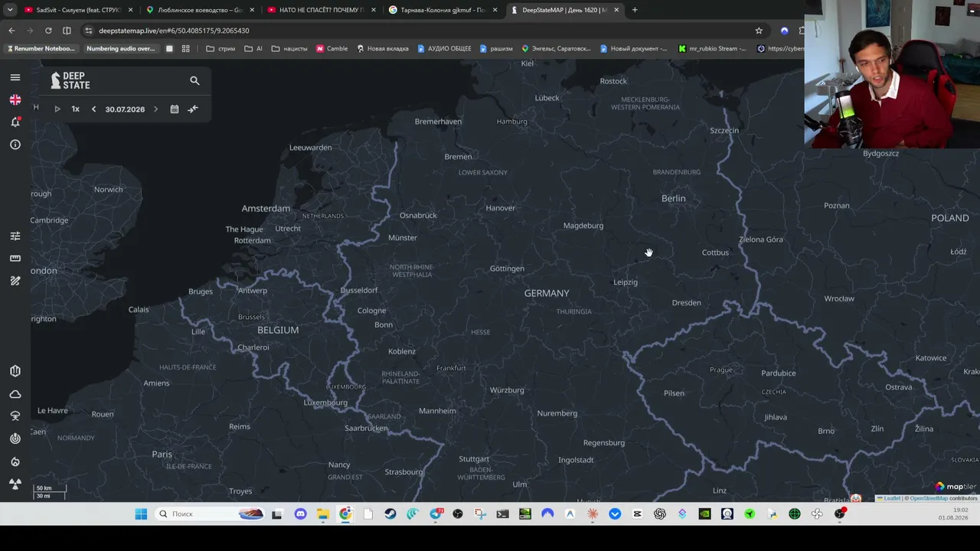Open the Энгельс, Саратовск bookmark
980x551 pixels.
coord(557,49)
